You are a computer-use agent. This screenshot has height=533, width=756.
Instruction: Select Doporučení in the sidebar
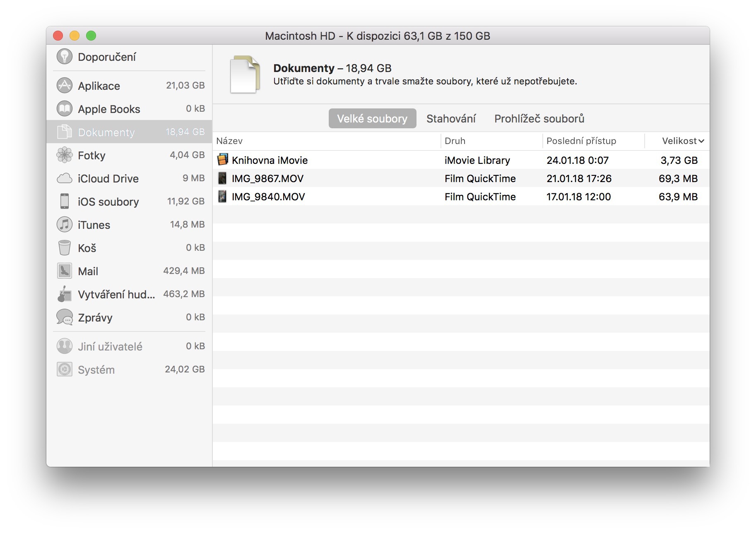tap(129, 57)
